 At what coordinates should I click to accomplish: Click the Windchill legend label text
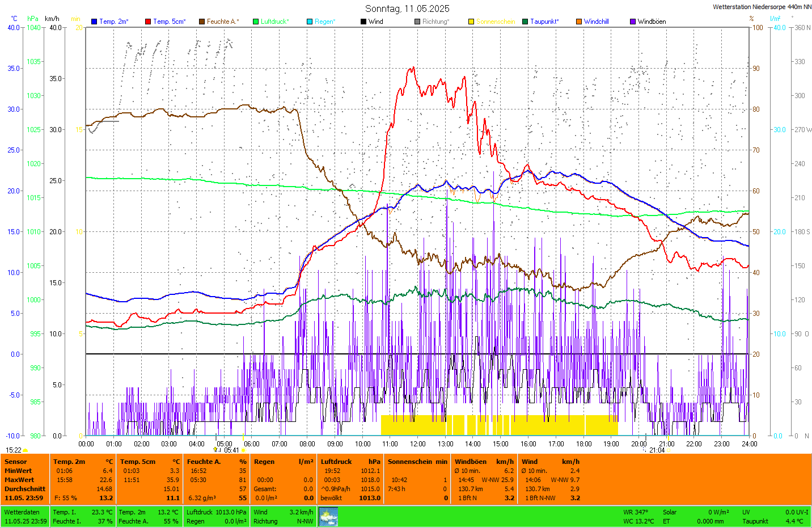coord(596,22)
